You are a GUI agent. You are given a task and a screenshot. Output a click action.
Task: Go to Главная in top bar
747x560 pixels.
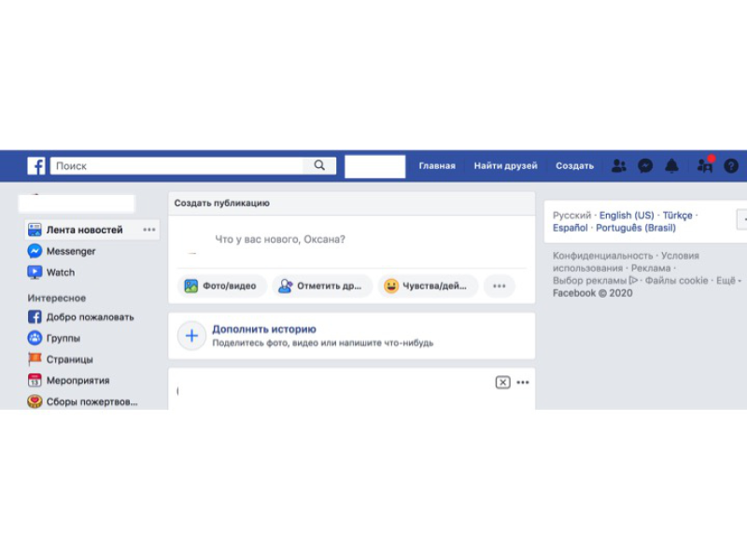point(437,166)
